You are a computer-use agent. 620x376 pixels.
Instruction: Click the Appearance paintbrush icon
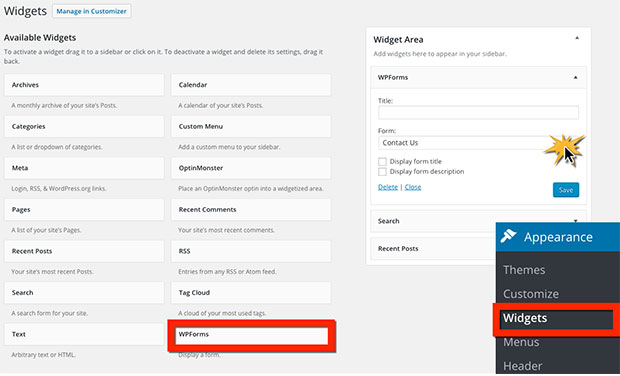(x=508, y=236)
